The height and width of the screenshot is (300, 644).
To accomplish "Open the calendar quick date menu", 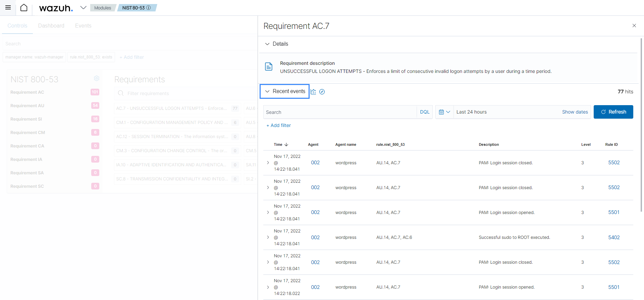I will coord(444,112).
